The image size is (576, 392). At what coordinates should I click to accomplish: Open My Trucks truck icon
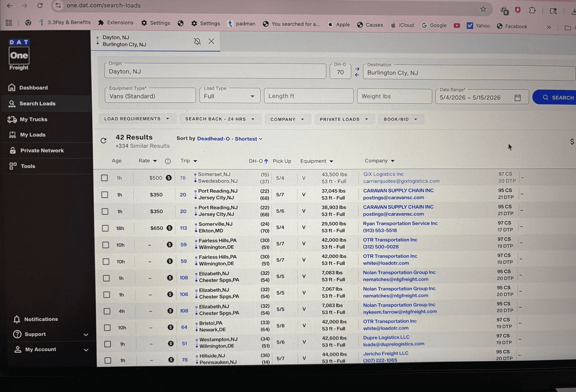pyautogui.click(x=12, y=119)
